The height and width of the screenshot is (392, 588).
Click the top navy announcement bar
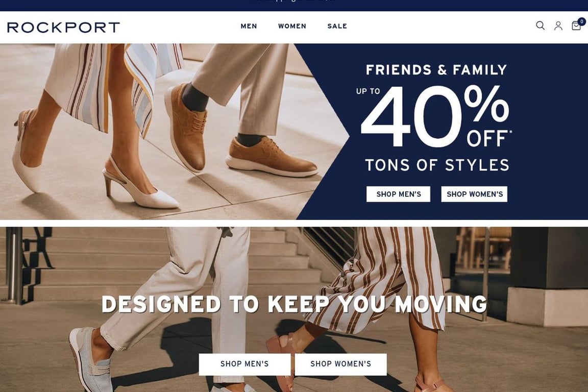pyautogui.click(x=294, y=5)
